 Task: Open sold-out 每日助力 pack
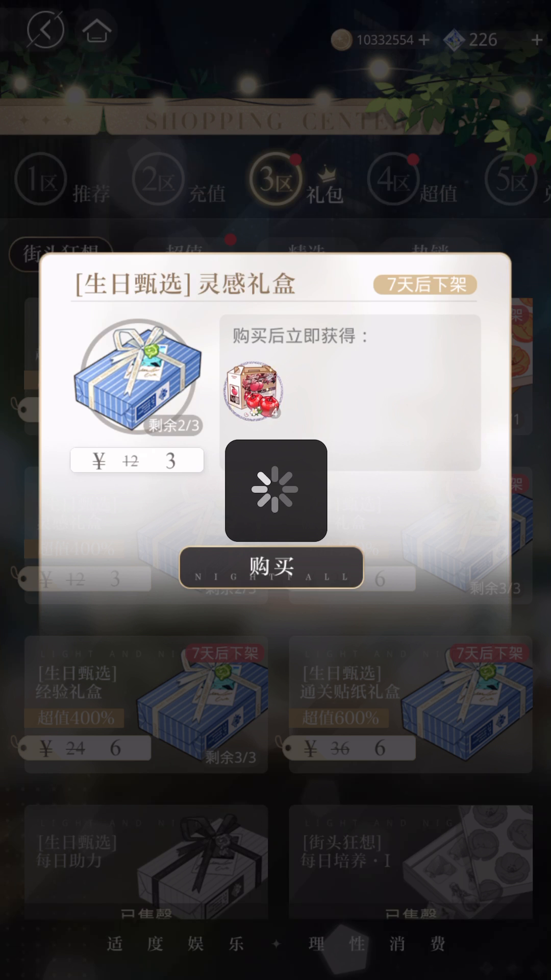146,863
